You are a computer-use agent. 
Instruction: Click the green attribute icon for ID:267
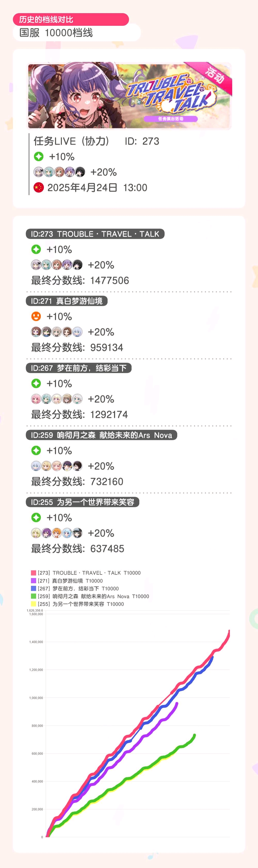point(36,383)
